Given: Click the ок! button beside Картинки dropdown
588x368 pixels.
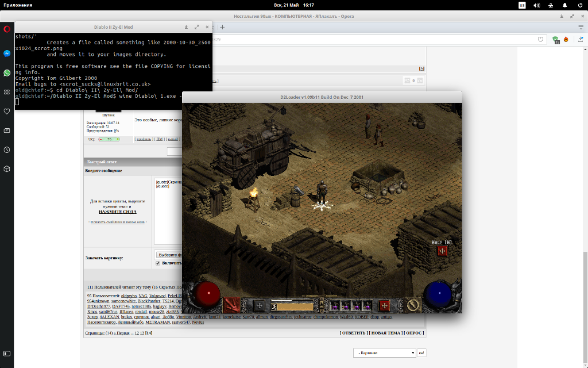Looking at the screenshot, I should [421, 353].
